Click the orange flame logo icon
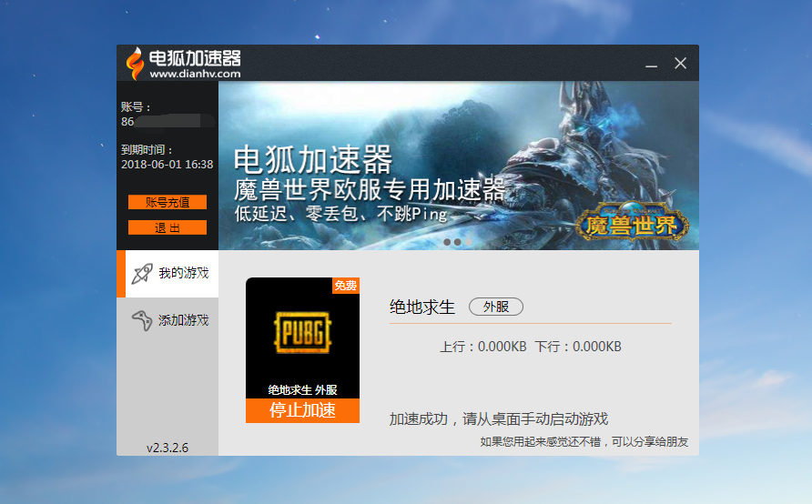This screenshot has height=504, width=812. [x=135, y=64]
